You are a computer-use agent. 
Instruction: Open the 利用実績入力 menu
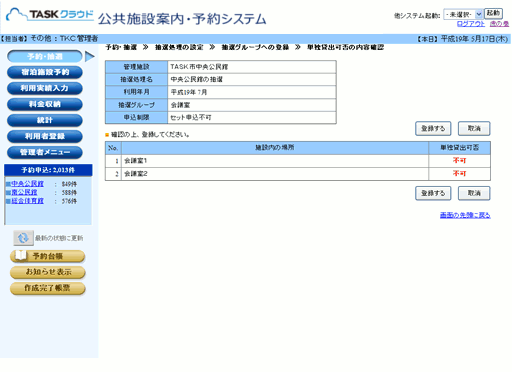coord(45,88)
